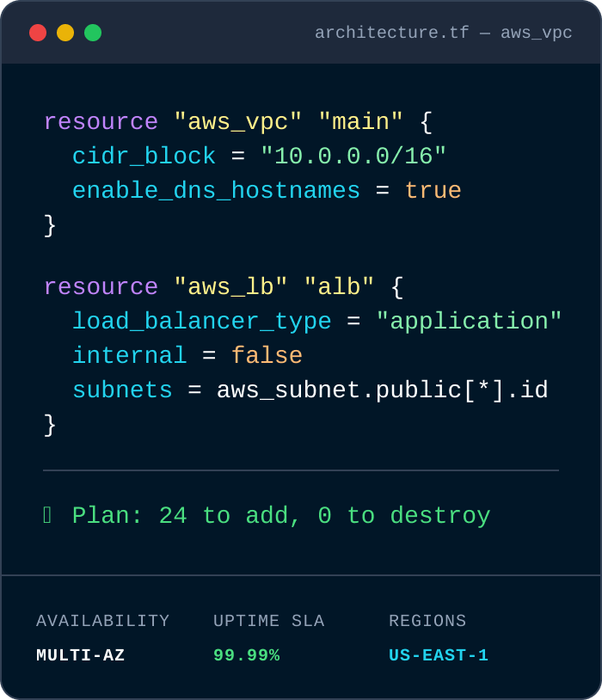Click the true value of enable_dns_hostnames
This screenshot has height=700, width=602.
click(433, 191)
